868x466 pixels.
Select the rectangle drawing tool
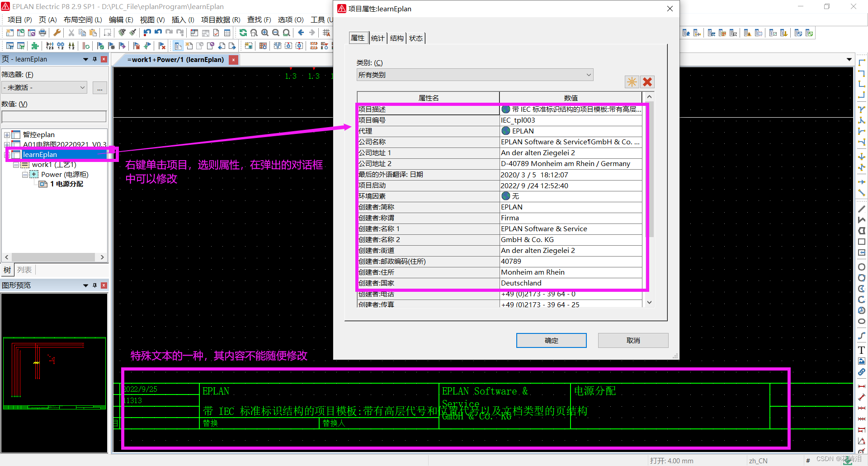[862, 242]
